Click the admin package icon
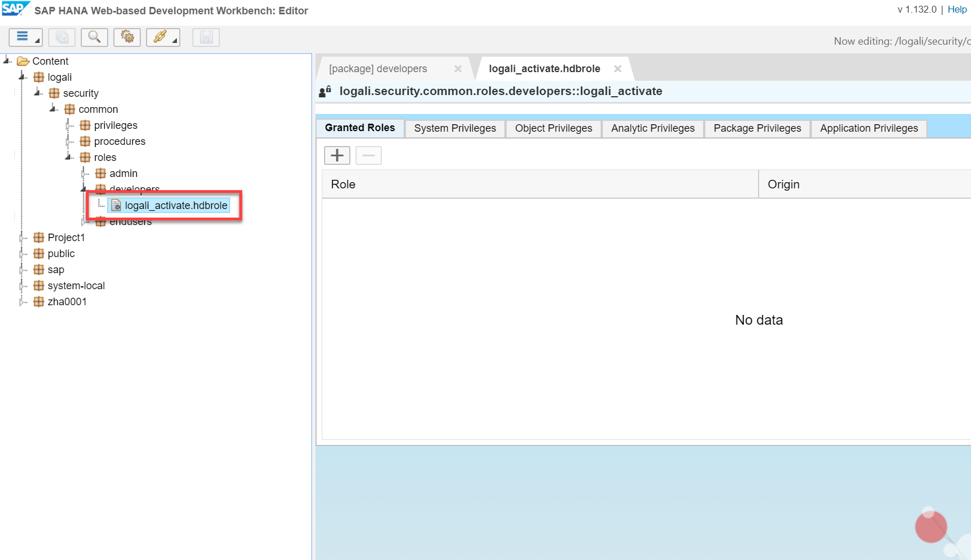 101,173
